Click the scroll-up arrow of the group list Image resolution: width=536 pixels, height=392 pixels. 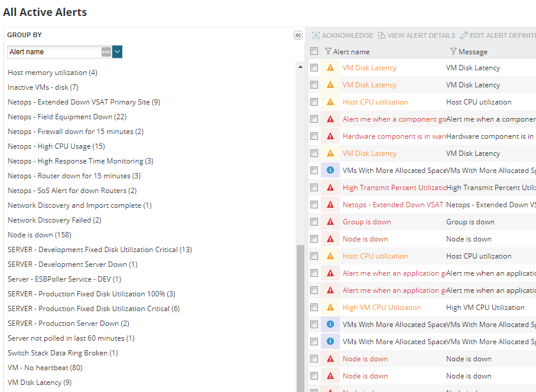click(300, 67)
